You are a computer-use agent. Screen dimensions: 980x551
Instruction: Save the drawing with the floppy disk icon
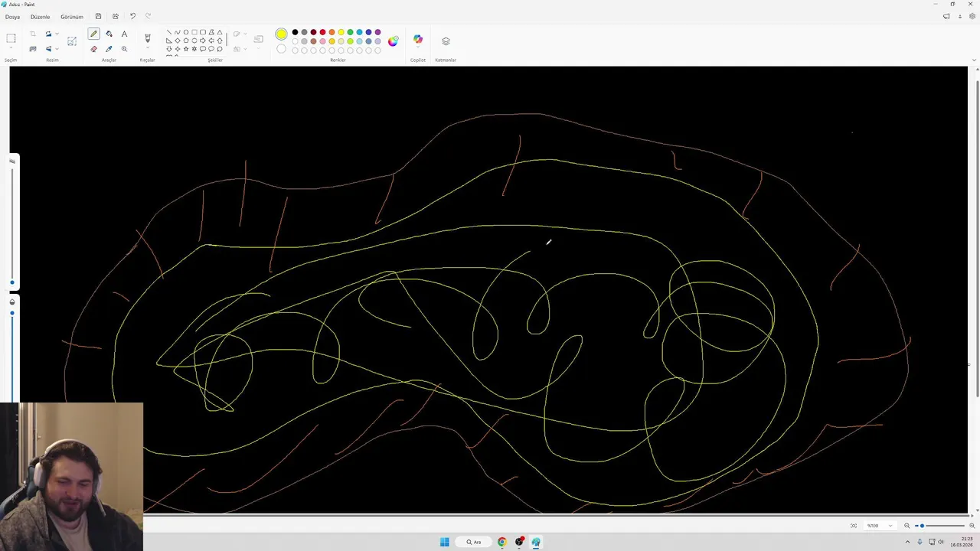(x=98, y=16)
